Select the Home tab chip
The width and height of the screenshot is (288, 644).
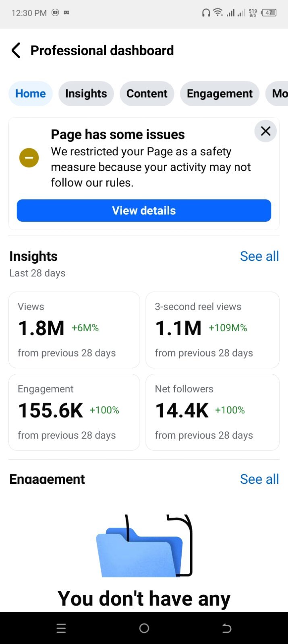tap(31, 94)
